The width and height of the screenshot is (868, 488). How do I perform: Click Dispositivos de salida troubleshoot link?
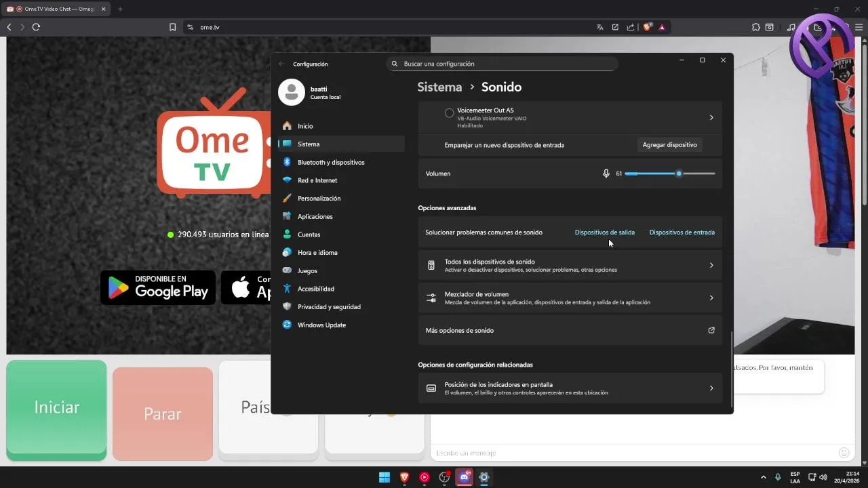pos(605,232)
